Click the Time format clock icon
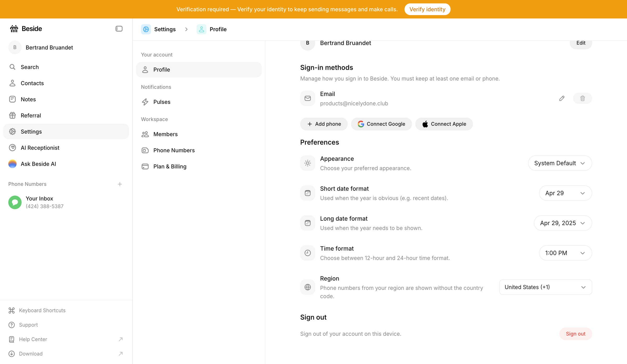This screenshot has width=627, height=364. pos(307,253)
